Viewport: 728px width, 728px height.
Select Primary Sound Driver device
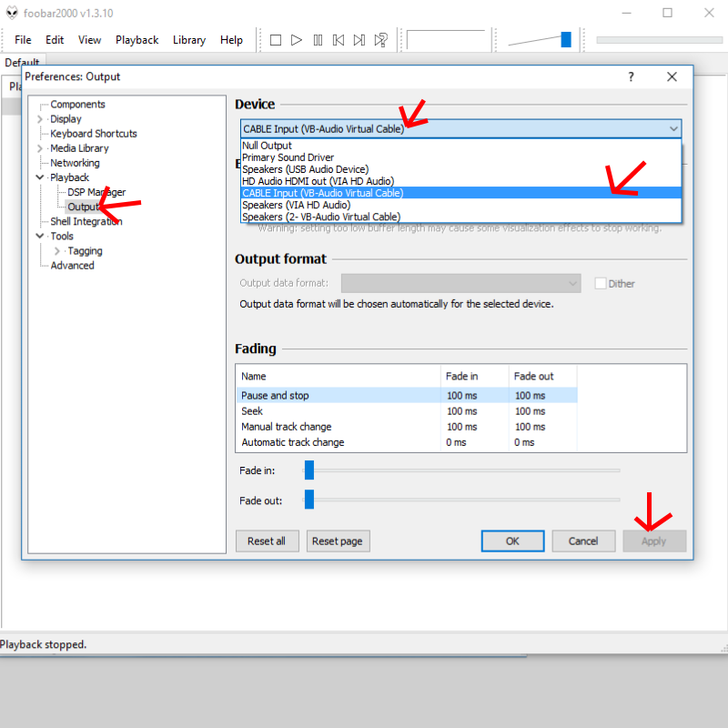tap(460, 157)
